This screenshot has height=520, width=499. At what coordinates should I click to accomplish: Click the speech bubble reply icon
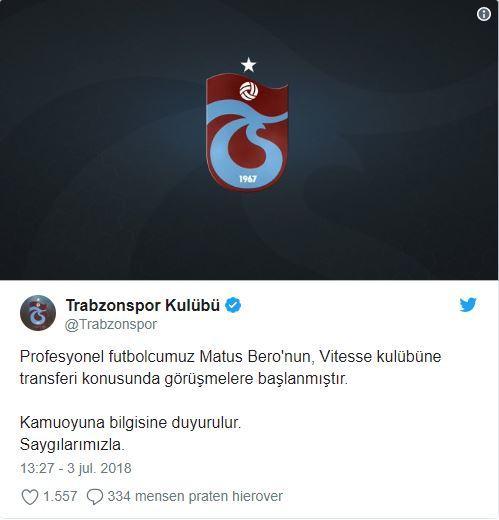tap(95, 497)
